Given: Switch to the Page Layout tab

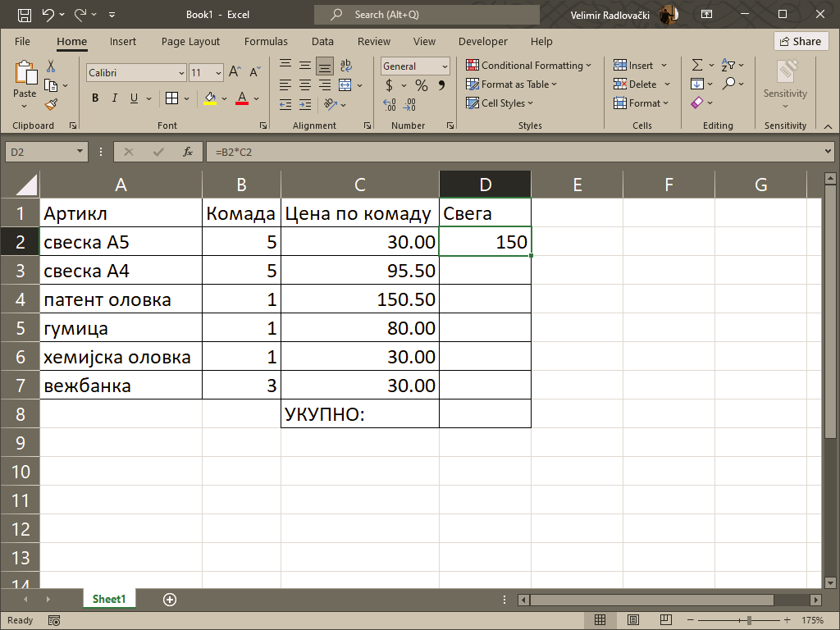Looking at the screenshot, I should 190,41.
